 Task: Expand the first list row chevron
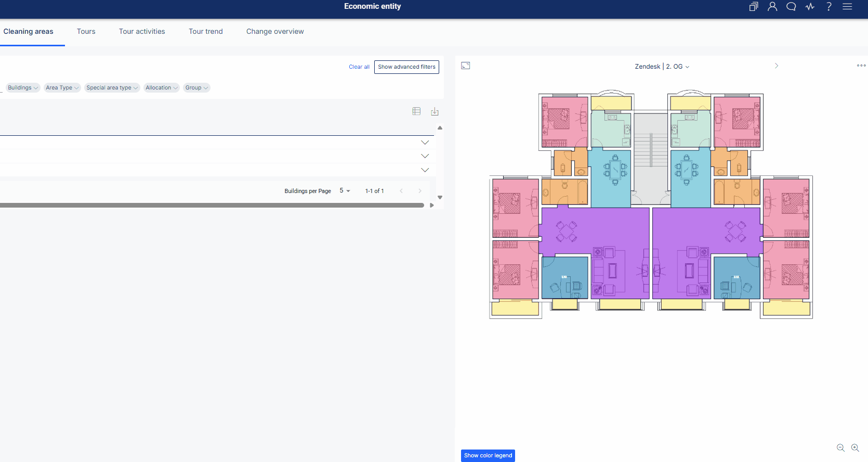(x=425, y=143)
